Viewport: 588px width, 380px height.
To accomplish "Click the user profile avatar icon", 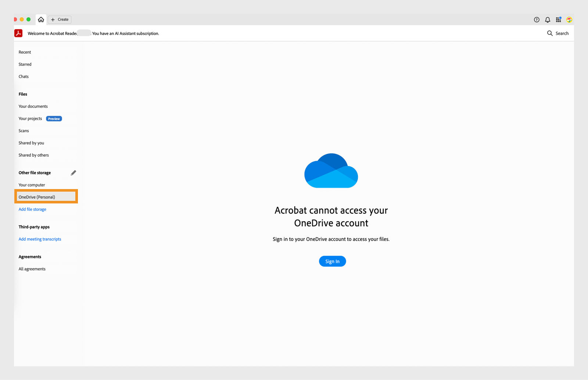I will click(x=569, y=19).
